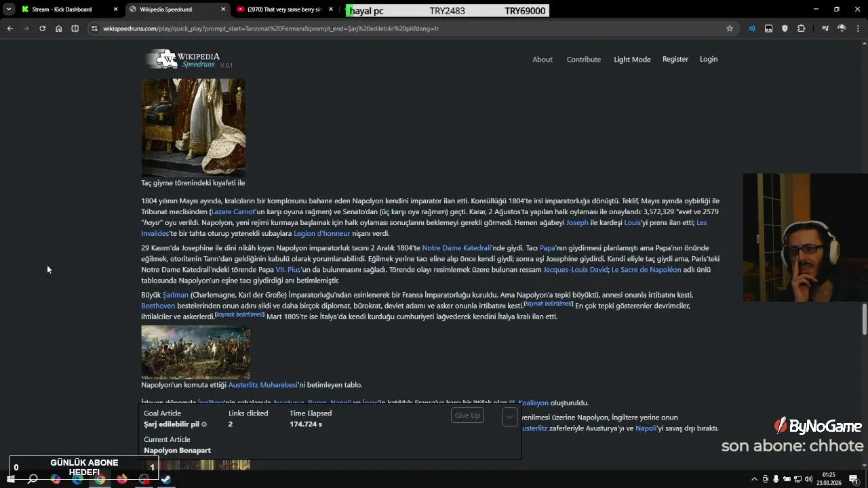Collapse the speedrun status panel chevron
Image resolution: width=868 pixels, height=488 pixels.
pos(509,417)
